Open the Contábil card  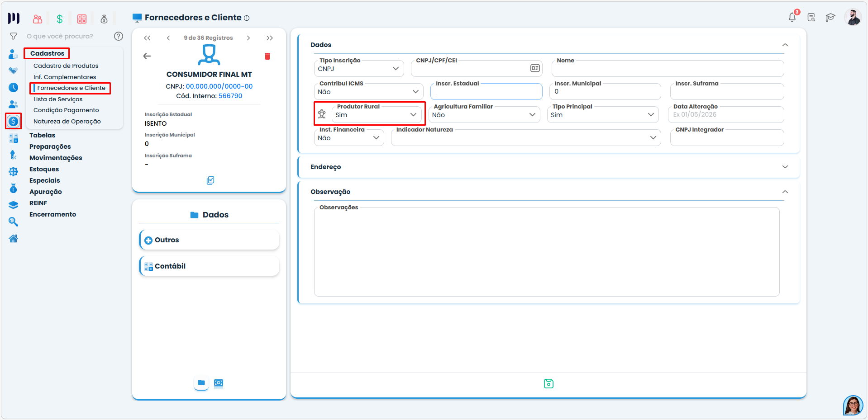[x=209, y=266]
